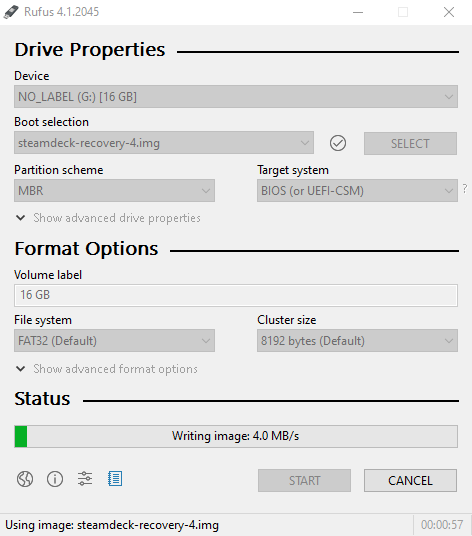Click the Writing image progress bar

click(x=236, y=436)
